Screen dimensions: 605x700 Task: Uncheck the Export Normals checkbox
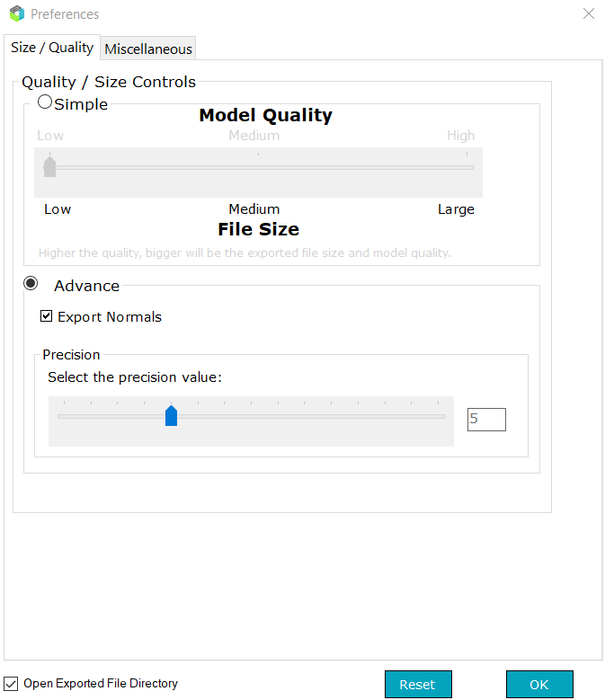pos(47,316)
